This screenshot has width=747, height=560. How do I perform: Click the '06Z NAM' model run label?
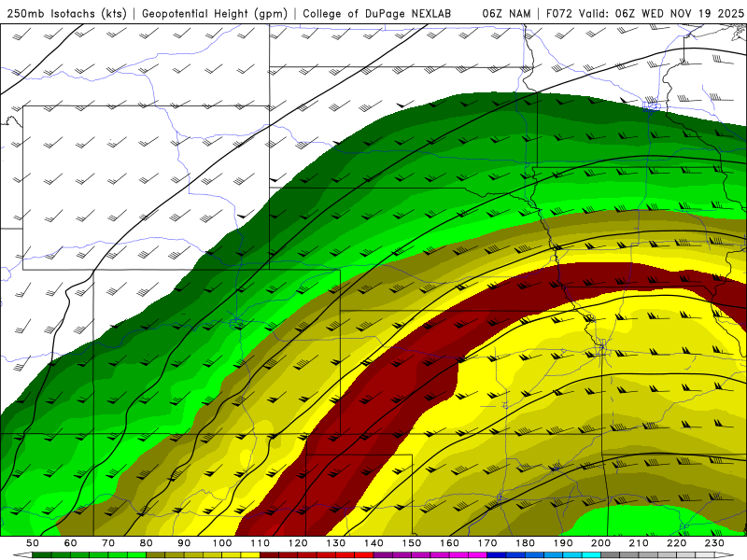[x=506, y=14]
